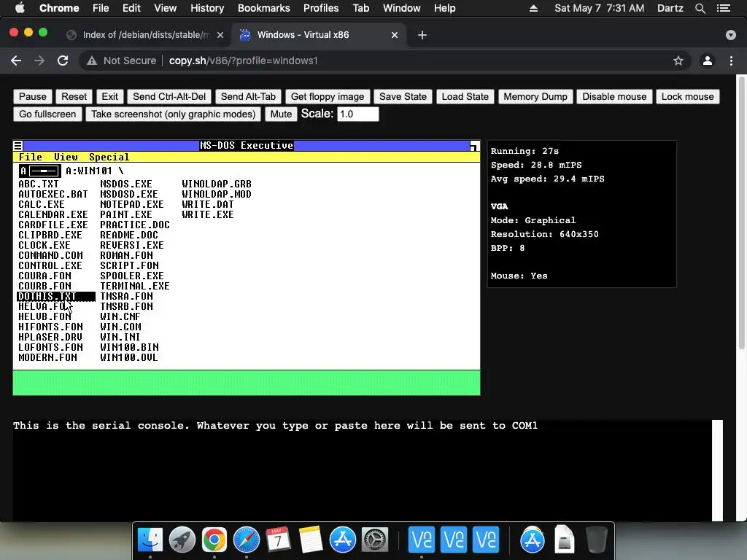747x560 pixels.
Task: Toggle the Disable mouse button
Action: [614, 97]
